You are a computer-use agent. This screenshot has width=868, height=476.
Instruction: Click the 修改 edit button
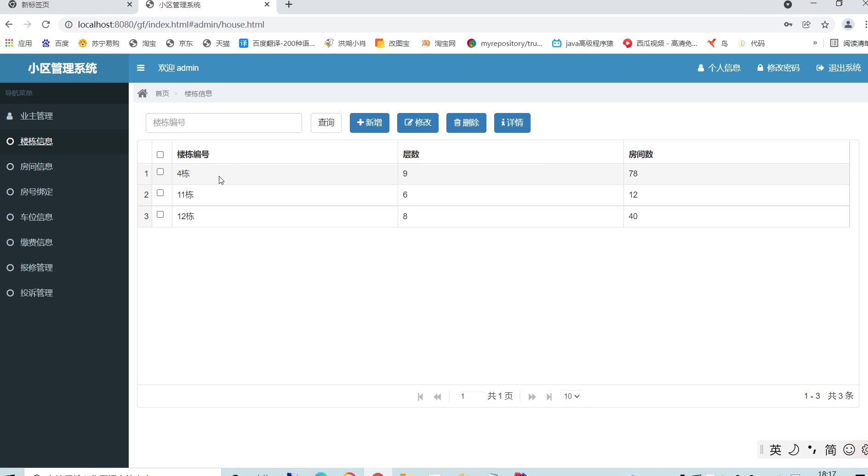coord(418,123)
